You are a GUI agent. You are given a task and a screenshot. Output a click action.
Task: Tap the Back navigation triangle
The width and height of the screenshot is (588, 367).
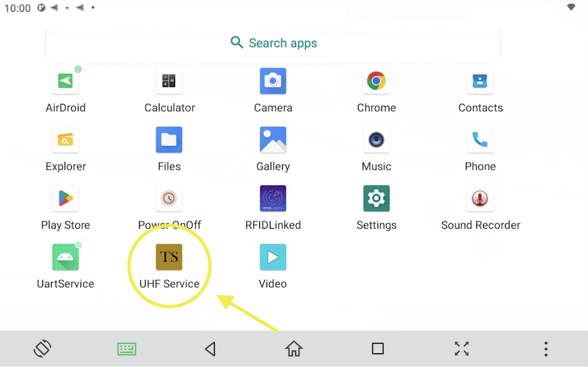(x=210, y=349)
